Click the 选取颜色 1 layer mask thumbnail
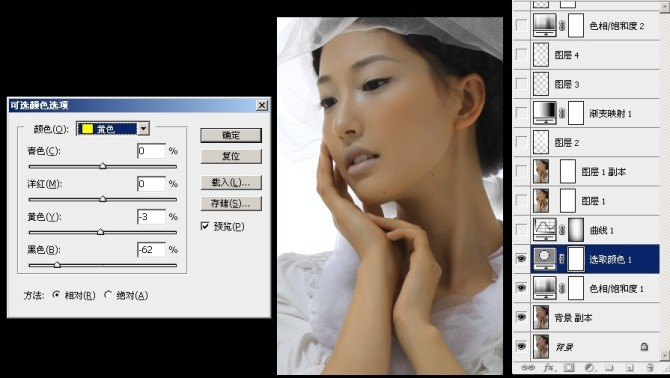670x378 pixels. click(576, 259)
